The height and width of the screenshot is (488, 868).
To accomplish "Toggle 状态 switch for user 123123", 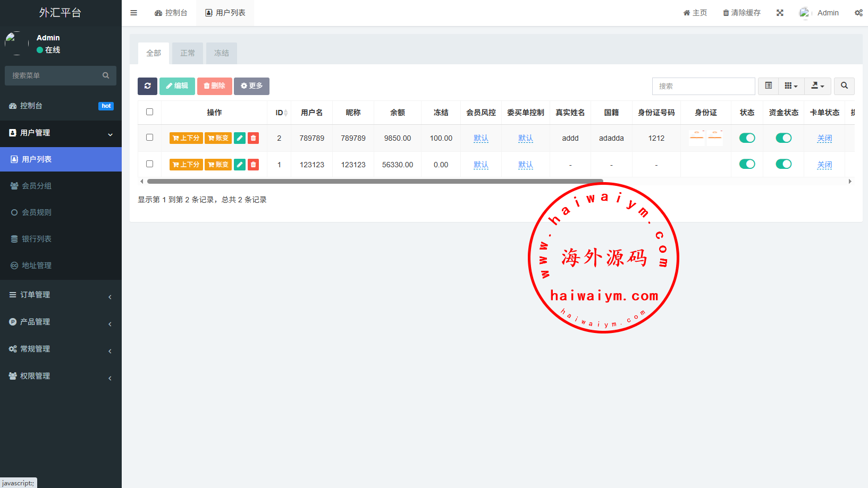I will (x=747, y=164).
